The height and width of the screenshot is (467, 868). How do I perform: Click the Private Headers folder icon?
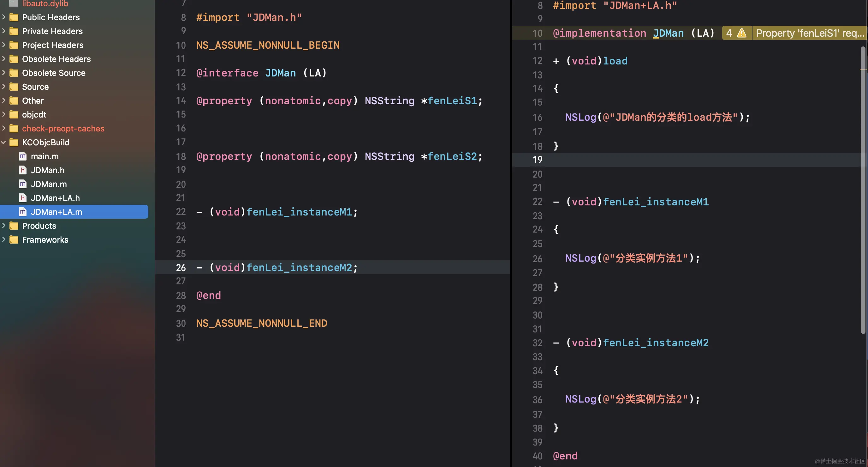tap(14, 31)
